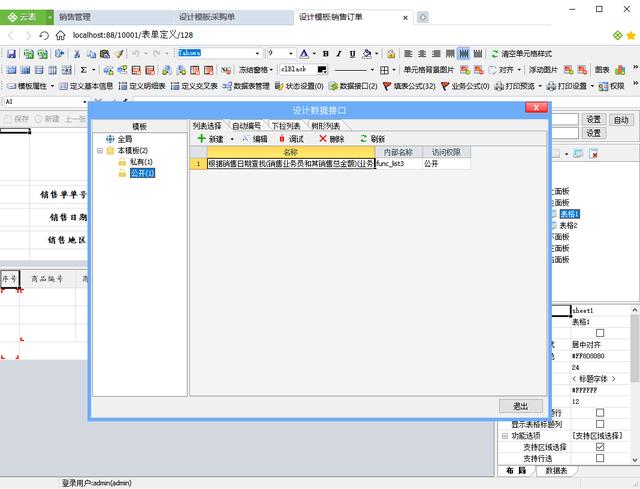Image resolution: width=640 pixels, height=489 pixels.
Task: Click the 退出 button in dialog
Action: (x=521, y=406)
